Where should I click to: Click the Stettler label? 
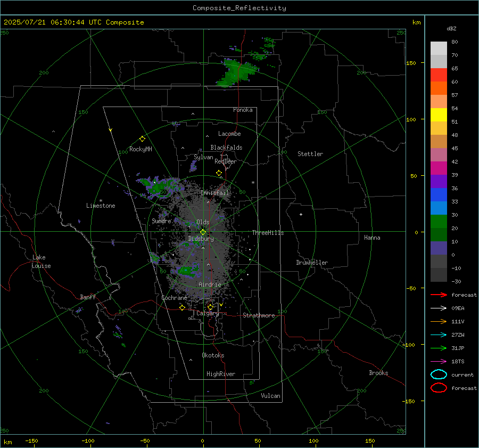pyautogui.click(x=310, y=154)
